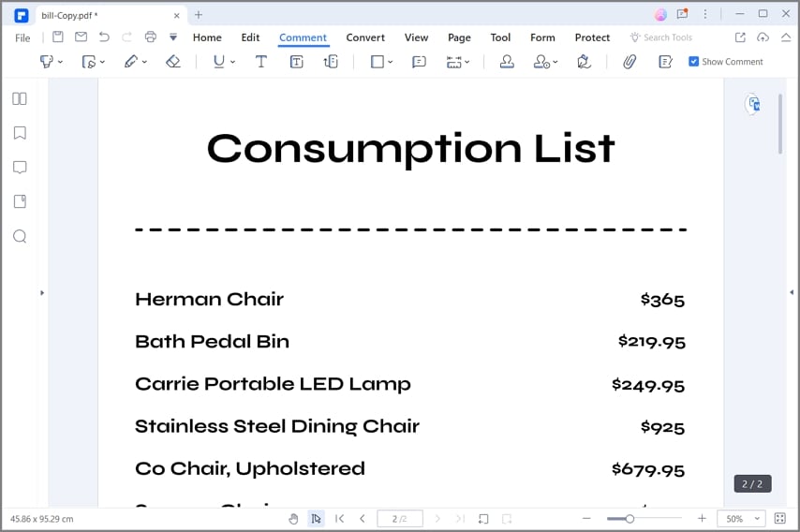The image size is (800, 532).
Task: Click the attachment paperclip icon
Action: tap(630, 62)
